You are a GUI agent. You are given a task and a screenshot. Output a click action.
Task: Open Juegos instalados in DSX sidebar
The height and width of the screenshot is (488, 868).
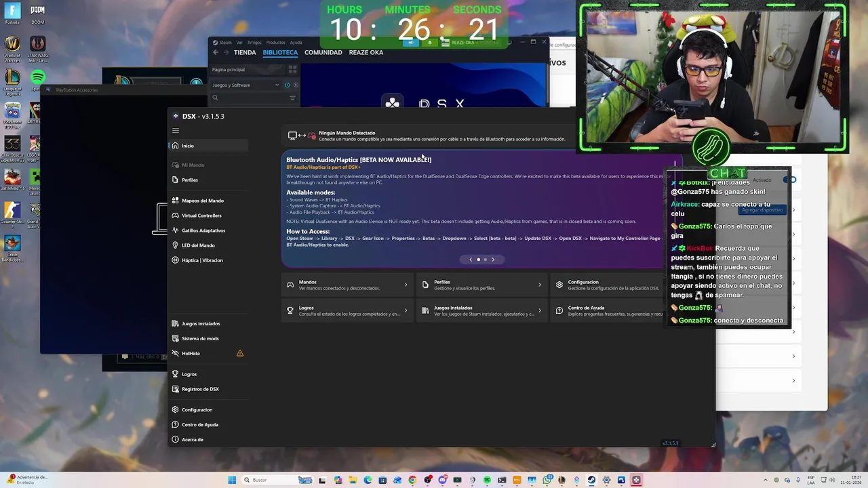(208, 324)
